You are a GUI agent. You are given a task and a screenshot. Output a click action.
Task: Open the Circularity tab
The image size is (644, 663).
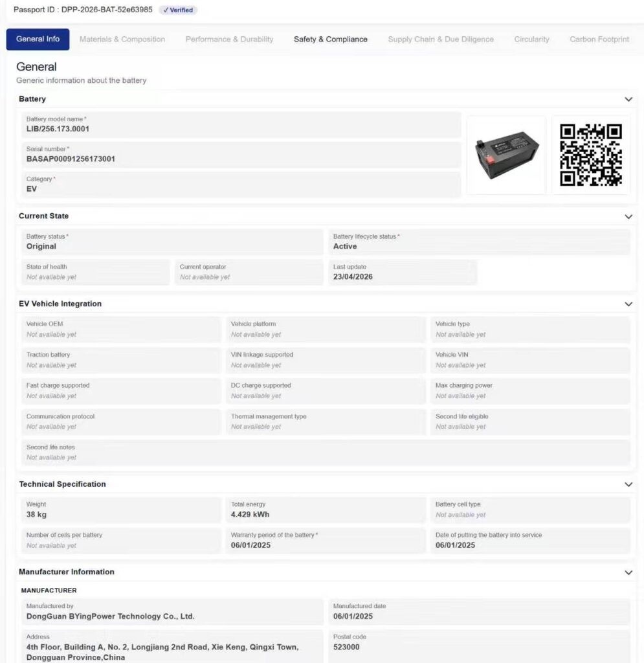pyautogui.click(x=531, y=39)
